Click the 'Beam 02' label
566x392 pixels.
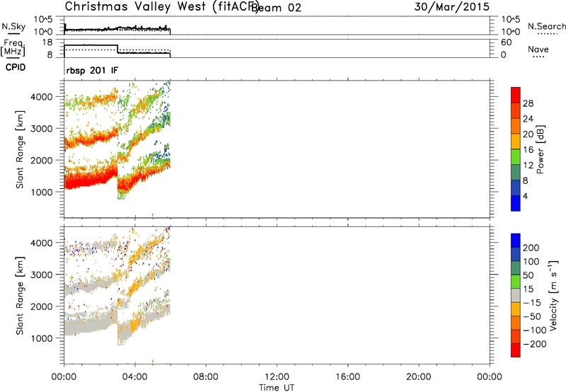pos(276,8)
